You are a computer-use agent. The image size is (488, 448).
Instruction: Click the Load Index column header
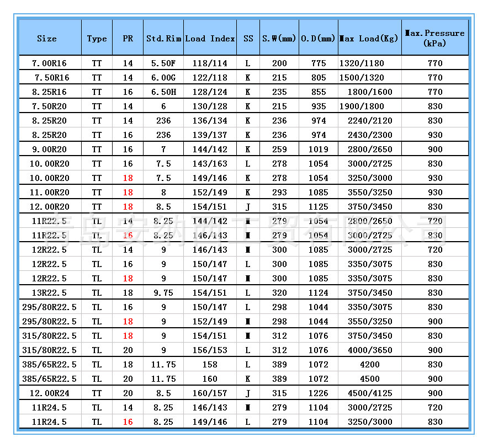click(x=210, y=39)
